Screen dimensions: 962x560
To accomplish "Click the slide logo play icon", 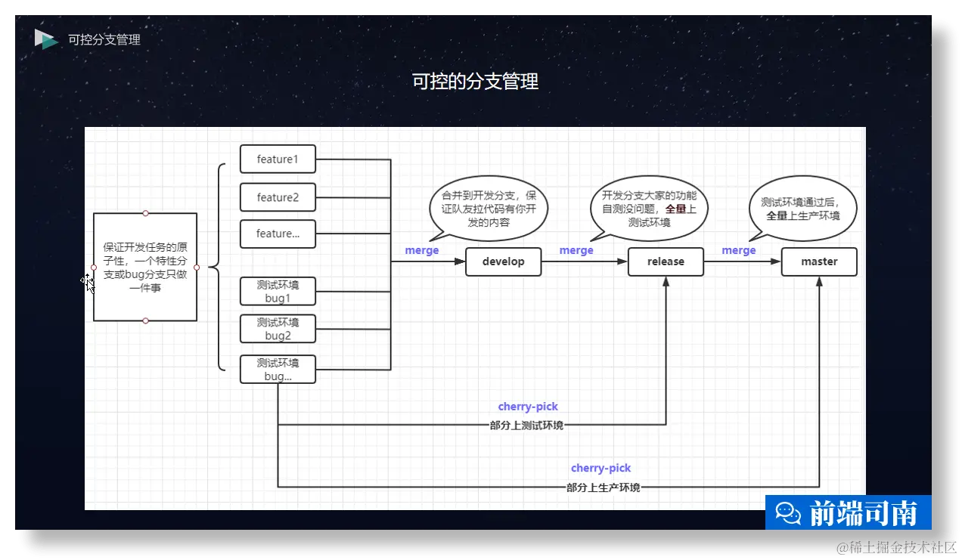I will point(46,39).
